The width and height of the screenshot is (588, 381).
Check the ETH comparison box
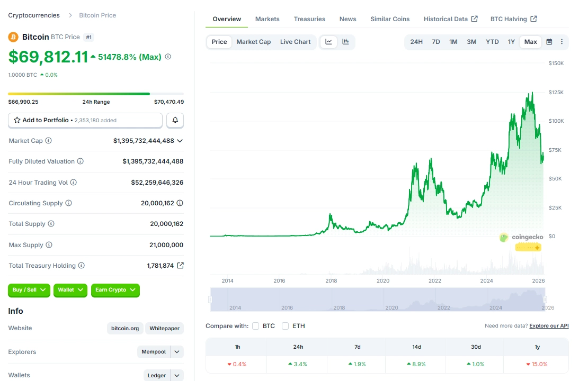[285, 326]
